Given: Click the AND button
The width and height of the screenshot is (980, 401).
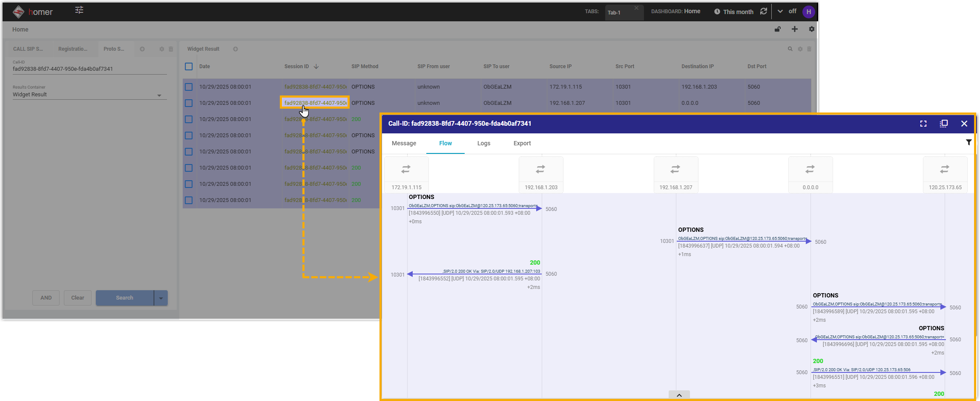Looking at the screenshot, I should pos(46,298).
